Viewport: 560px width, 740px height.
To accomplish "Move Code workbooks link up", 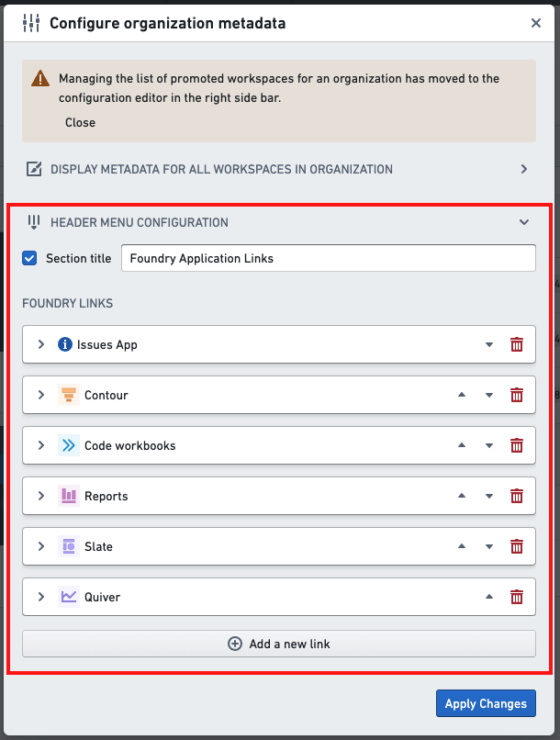I will 462,445.
